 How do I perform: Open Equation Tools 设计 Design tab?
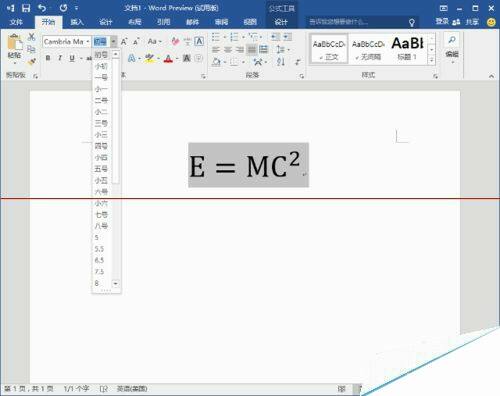[x=281, y=22]
